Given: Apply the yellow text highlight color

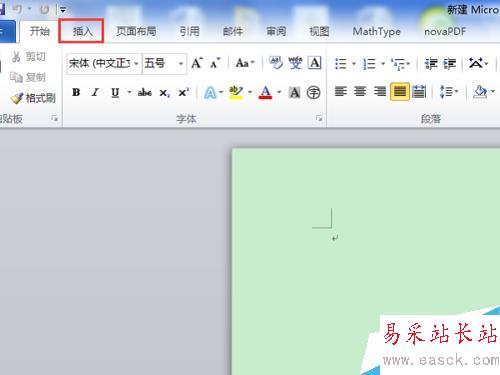Looking at the screenshot, I should (x=236, y=92).
